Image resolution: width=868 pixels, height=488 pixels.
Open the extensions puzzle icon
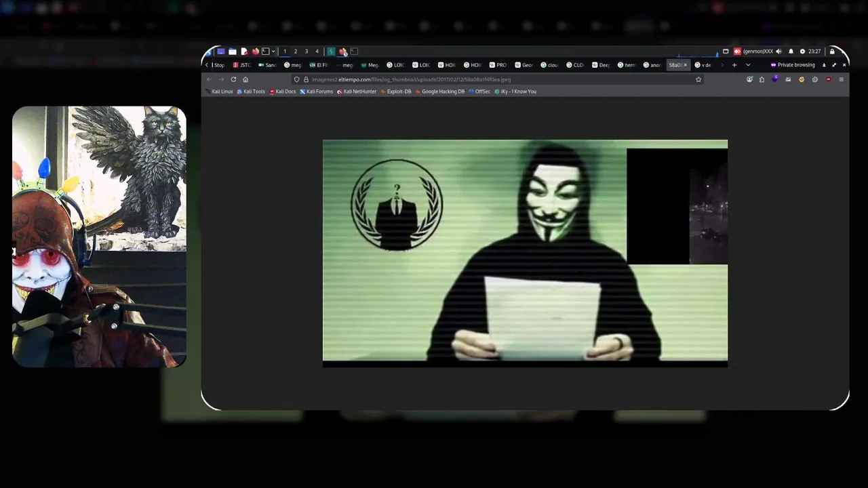coord(762,79)
